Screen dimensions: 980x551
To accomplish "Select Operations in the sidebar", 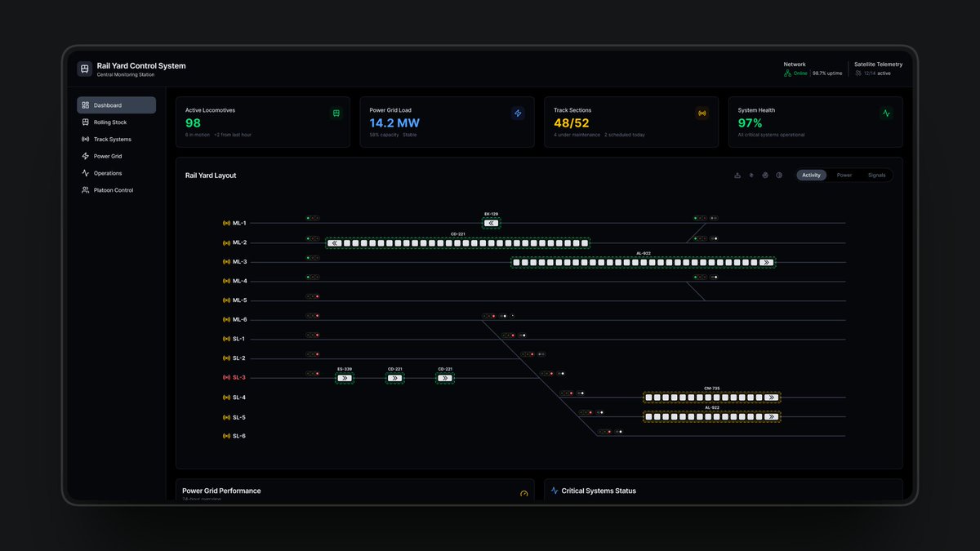I will (116, 173).
